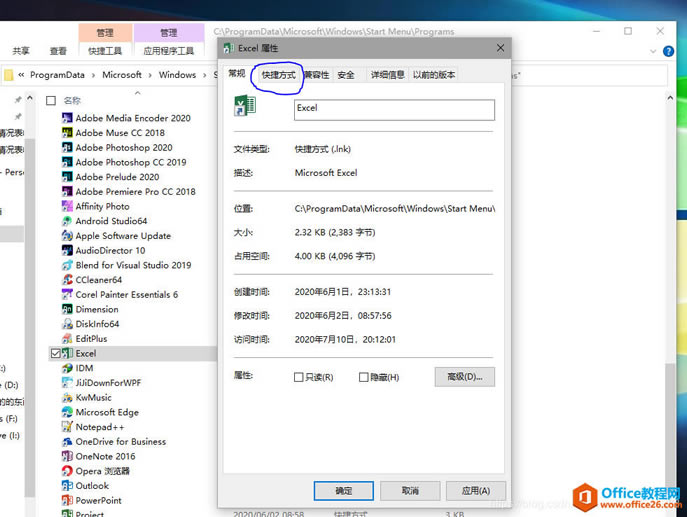Open the 以前的版本 tab
Screen dimensions: 687x517
click(434, 75)
